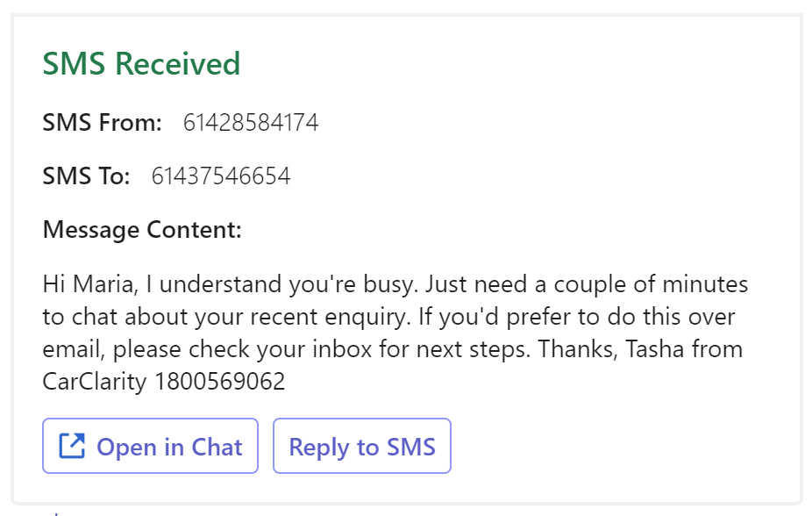
Task: Click the Message Content label
Action: (142, 230)
